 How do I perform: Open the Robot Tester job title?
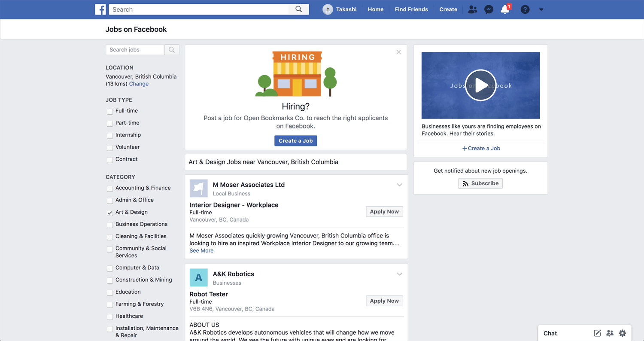click(x=209, y=294)
